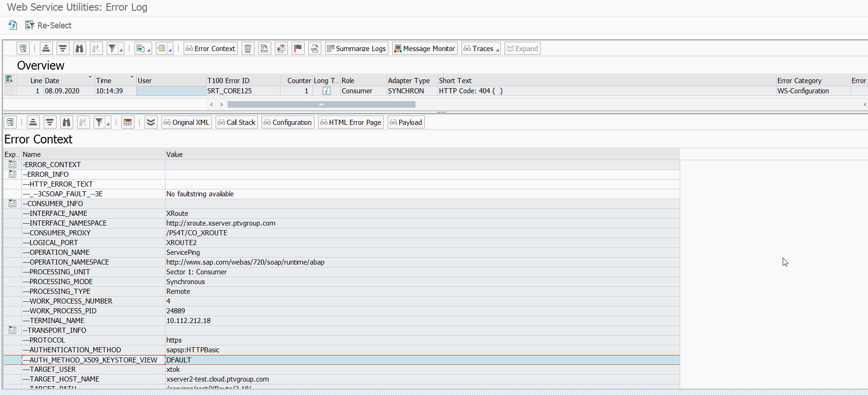The height and width of the screenshot is (395, 868).
Task: Click the red flag icon in Overview toolbar
Action: point(298,49)
